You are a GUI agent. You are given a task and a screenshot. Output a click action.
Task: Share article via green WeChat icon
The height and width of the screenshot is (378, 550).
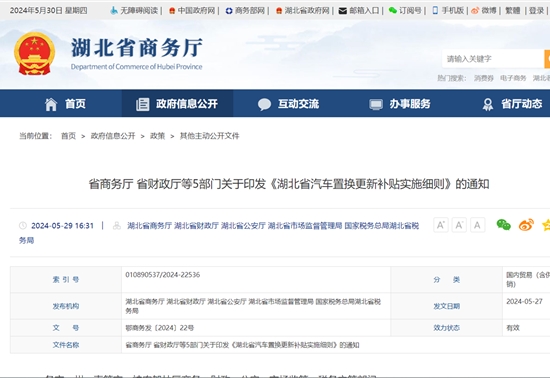pos(504,225)
